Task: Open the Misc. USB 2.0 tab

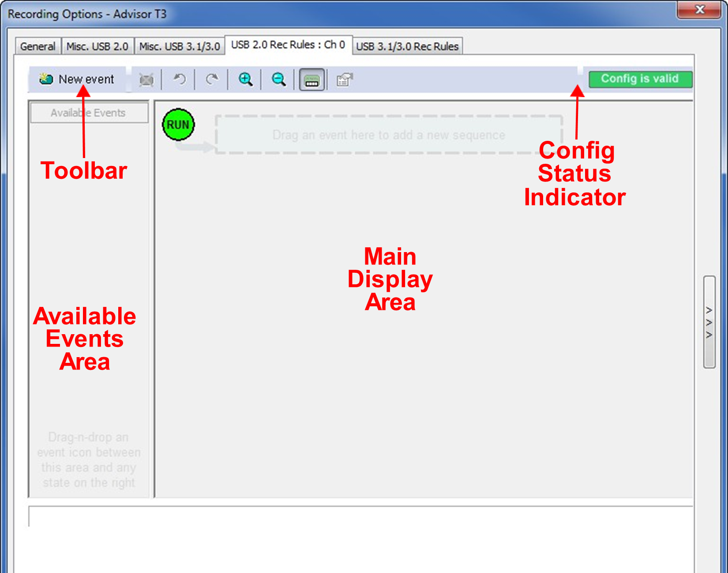Action: tap(97, 46)
